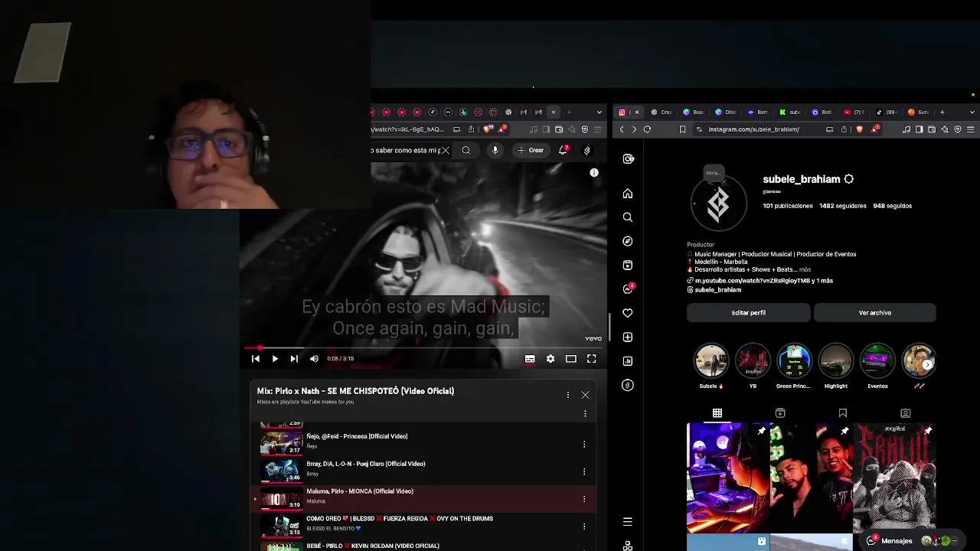The height and width of the screenshot is (551, 980).
Task: Switch to Instagram posts grid tab
Action: coord(717,413)
